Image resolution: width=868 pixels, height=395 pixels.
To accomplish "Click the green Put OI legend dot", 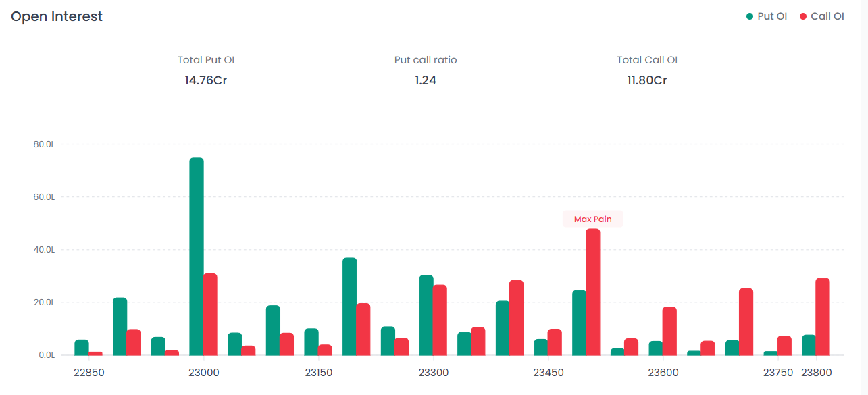I will coord(750,16).
